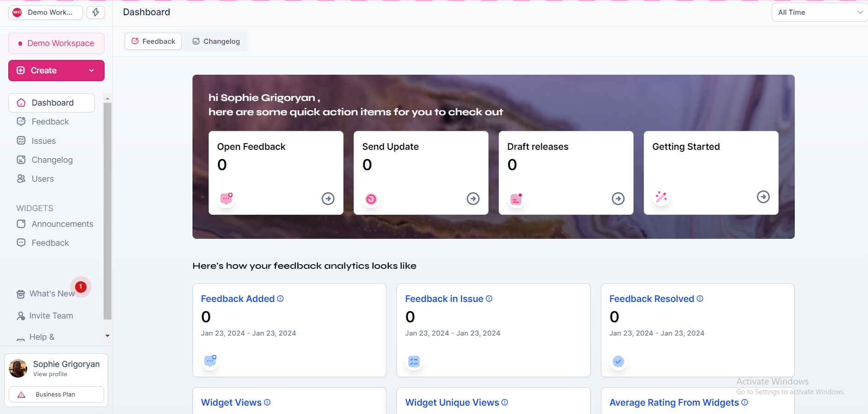Screen dimensions: 868x414
Task: Select the Feedback tab at top
Action: coord(153,41)
